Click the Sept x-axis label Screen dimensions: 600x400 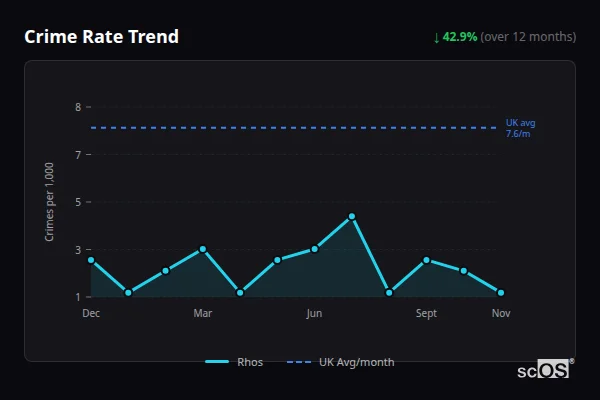[x=426, y=313]
